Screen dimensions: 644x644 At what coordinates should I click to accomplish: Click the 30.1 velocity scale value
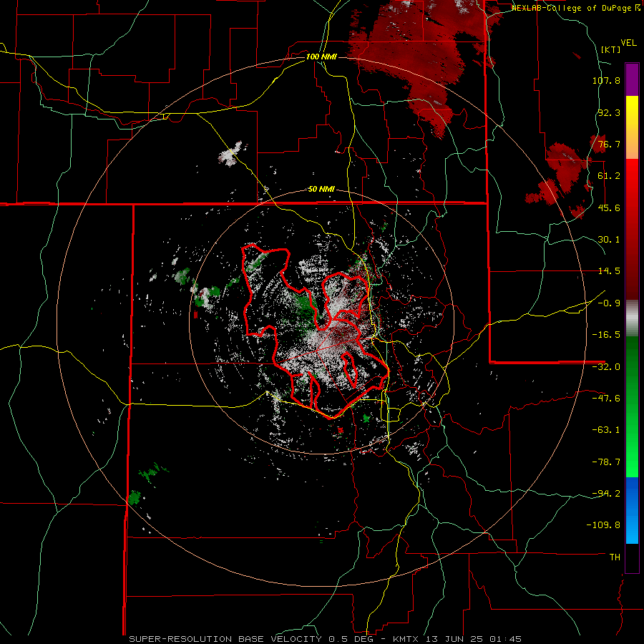point(609,240)
